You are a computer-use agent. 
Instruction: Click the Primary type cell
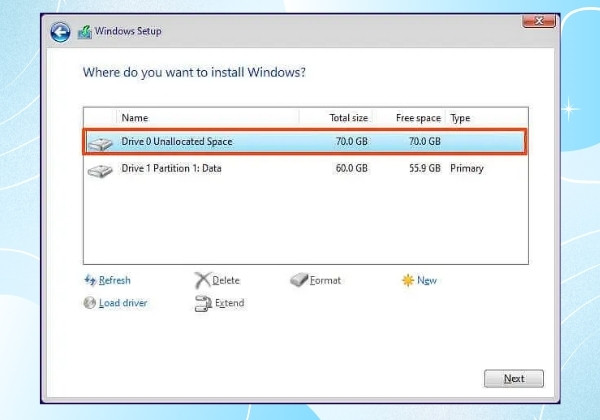click(x=467, y=168)
